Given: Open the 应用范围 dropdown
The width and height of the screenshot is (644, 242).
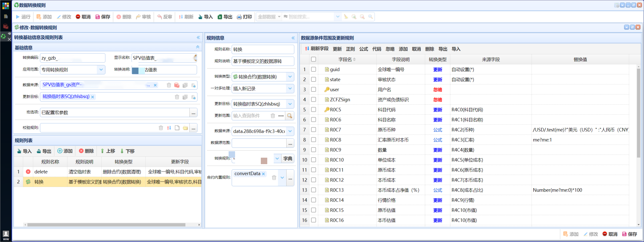Looking at the screenshot, I should 101,70.
